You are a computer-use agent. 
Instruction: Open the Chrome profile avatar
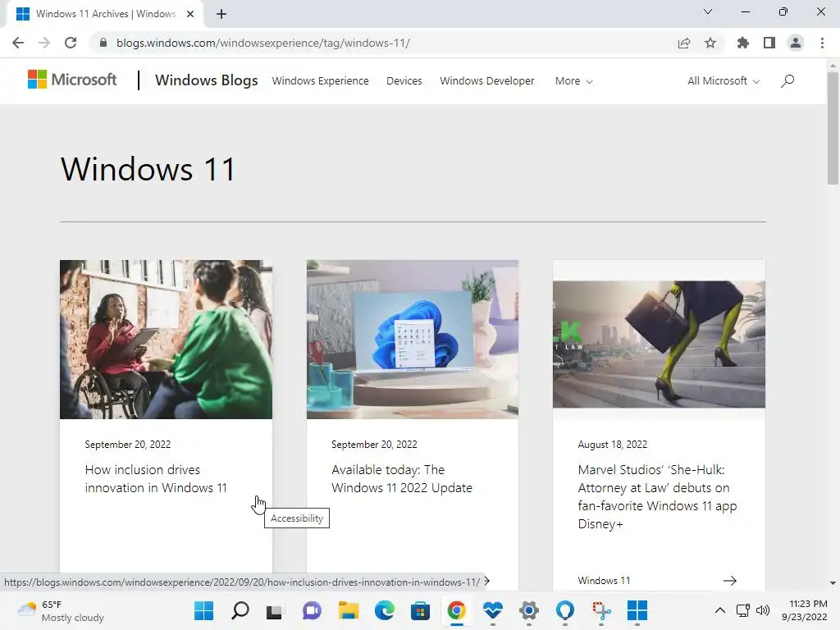(796, 43)
